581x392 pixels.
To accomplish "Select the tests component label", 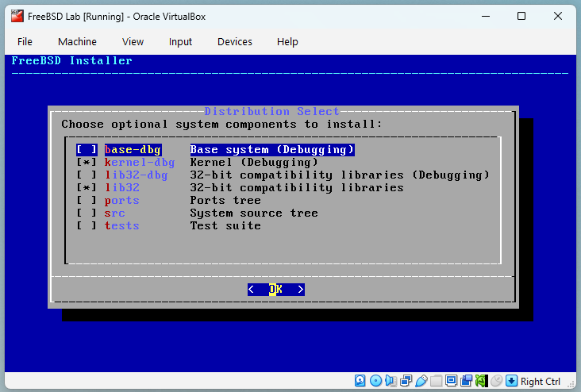I will pos(122,225).
